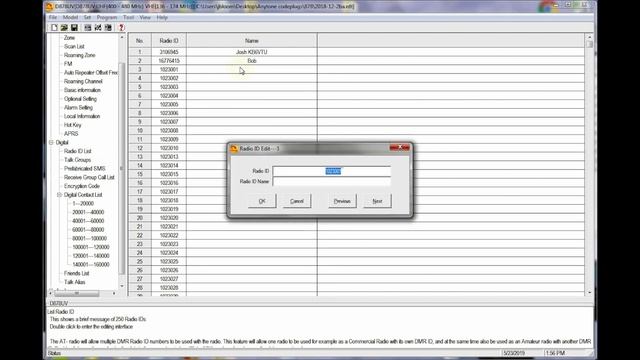Viewport: 640px width, 360px height.
Task: Select Prefabricated SMS in the tree
Action: click(x=84, y=168)
